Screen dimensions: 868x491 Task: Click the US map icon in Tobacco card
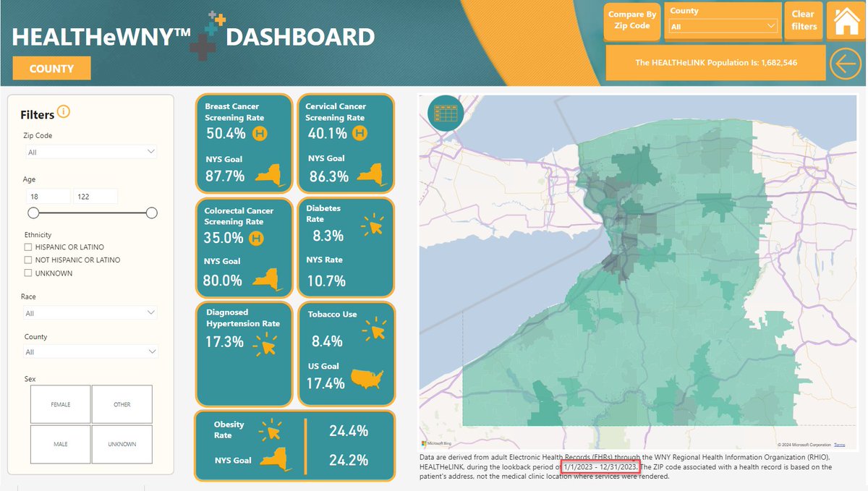(367, 379)
